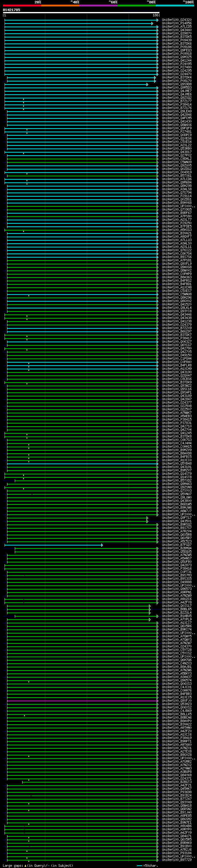Select the UniRef100_A2TEX8 label
The image size is (197, 868).
[177, 751]
